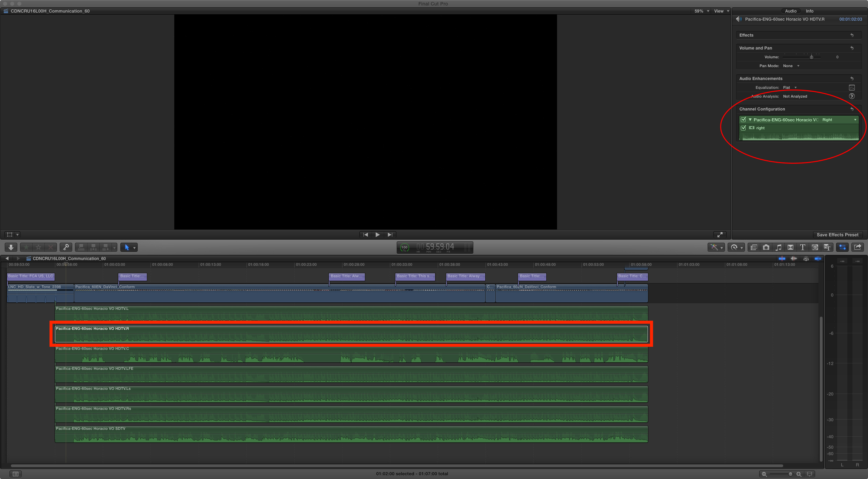Screen dimensions: 868x479
Task: Open the equalizer controls icon beside Flat
Action: [852, 87]
